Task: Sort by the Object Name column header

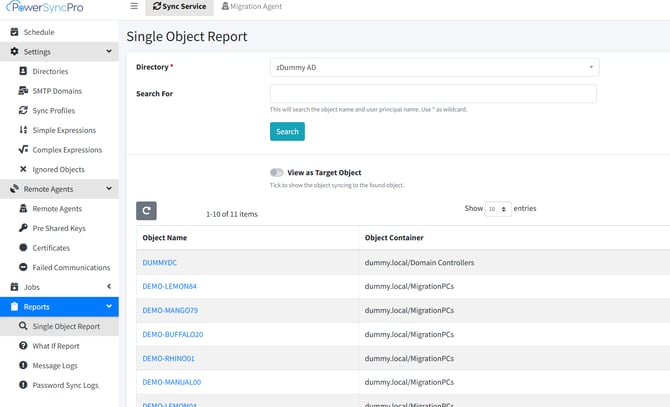Action: tap(165, 238)
